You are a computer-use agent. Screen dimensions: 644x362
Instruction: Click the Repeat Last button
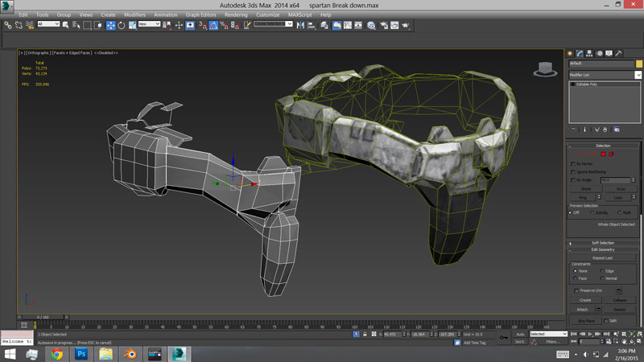pos(602,258)
